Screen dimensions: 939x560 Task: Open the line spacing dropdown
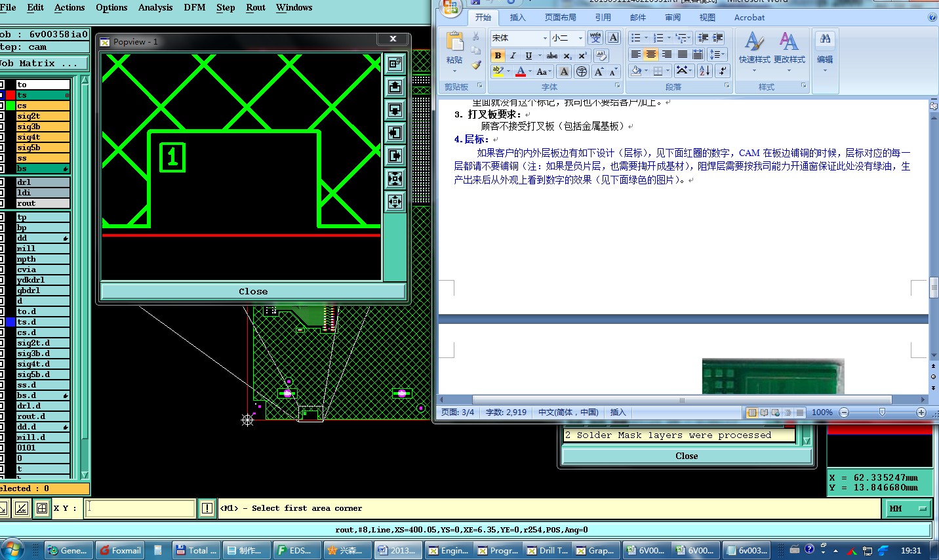[717, 54]
